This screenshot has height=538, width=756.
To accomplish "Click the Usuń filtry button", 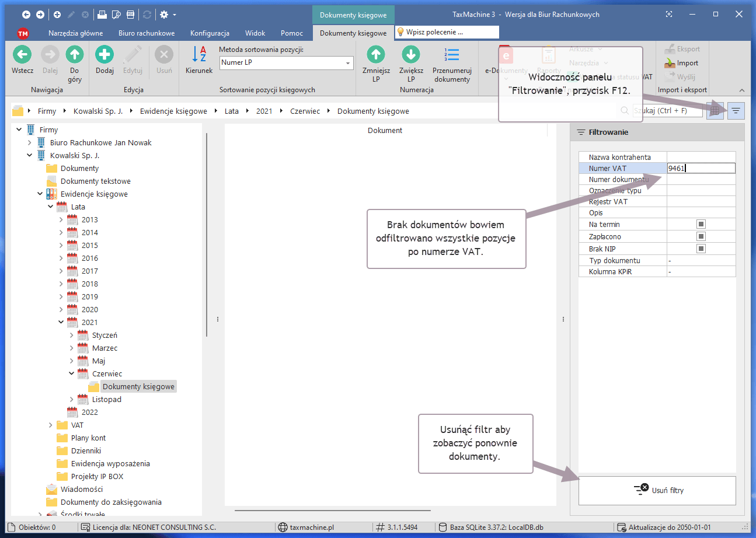I will click(x=657, y=490).
